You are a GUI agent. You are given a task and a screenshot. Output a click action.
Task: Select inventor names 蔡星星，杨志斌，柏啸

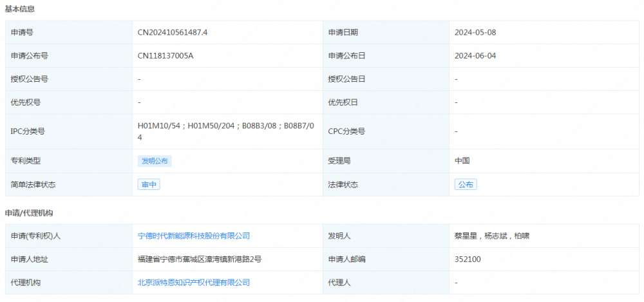click(491, 236)
